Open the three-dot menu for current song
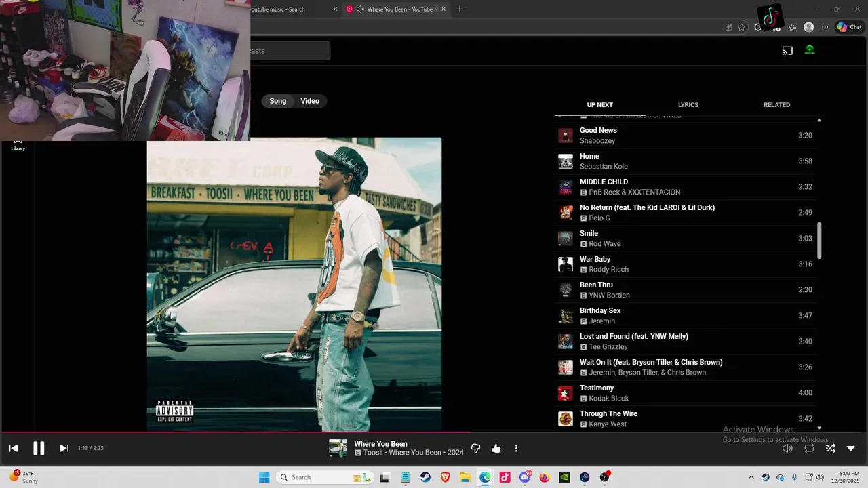This screenshot has width=868, height=488. (x=516, y=448)
